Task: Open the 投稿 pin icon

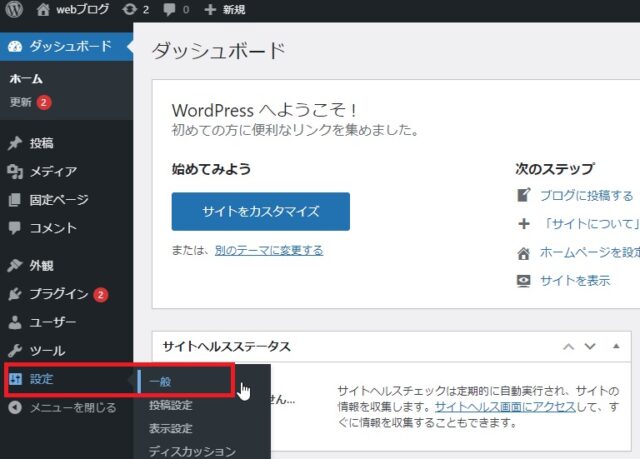Action: tap(15, 143)
